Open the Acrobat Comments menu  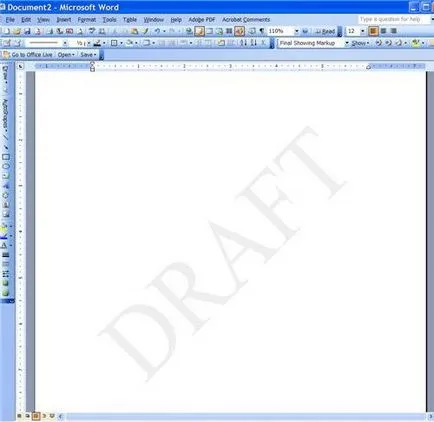pos(246,20)
